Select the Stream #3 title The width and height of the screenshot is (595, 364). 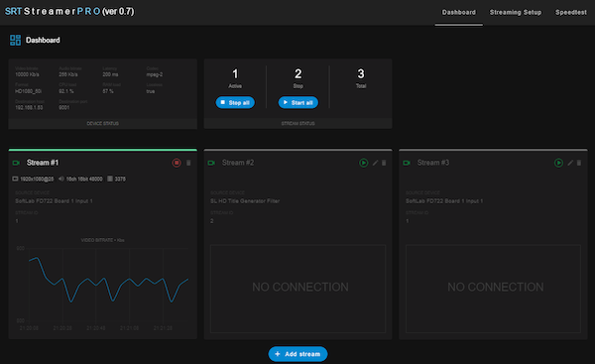pyautogui.click(x=433, y=163)
